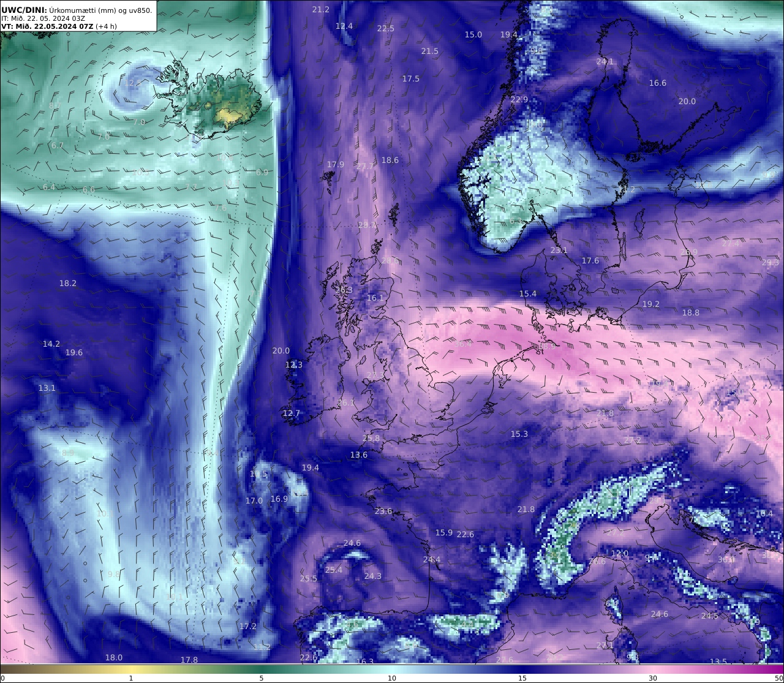Click the green colorbar segment near label 5
The image size is (784, 683).
pos(262,668)
